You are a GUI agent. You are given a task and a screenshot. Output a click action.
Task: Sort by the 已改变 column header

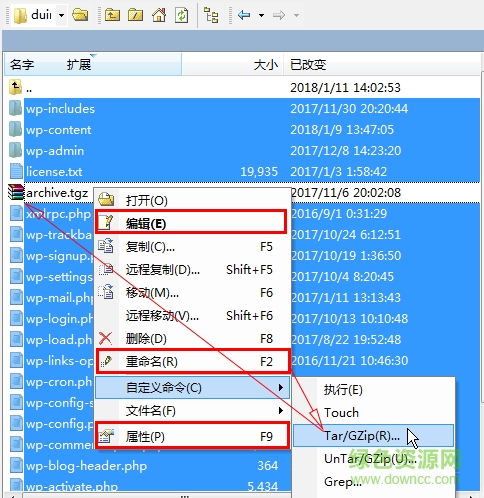308,64
